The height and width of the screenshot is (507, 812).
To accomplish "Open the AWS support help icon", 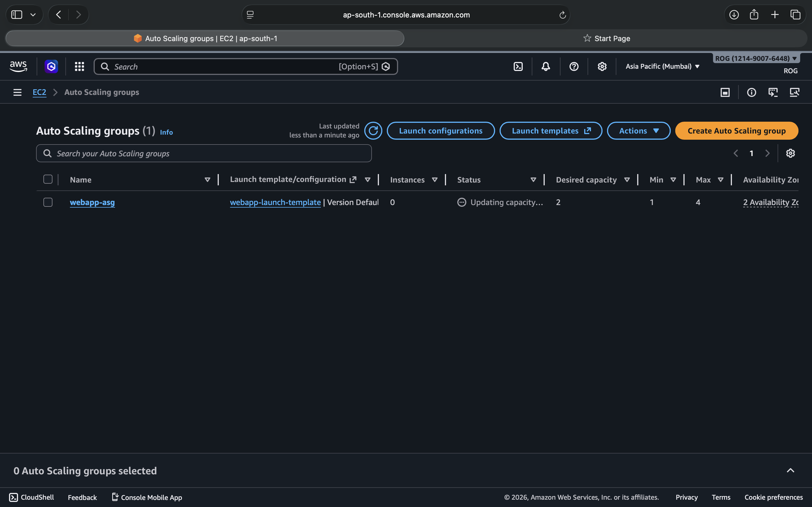I will (574, 66).
